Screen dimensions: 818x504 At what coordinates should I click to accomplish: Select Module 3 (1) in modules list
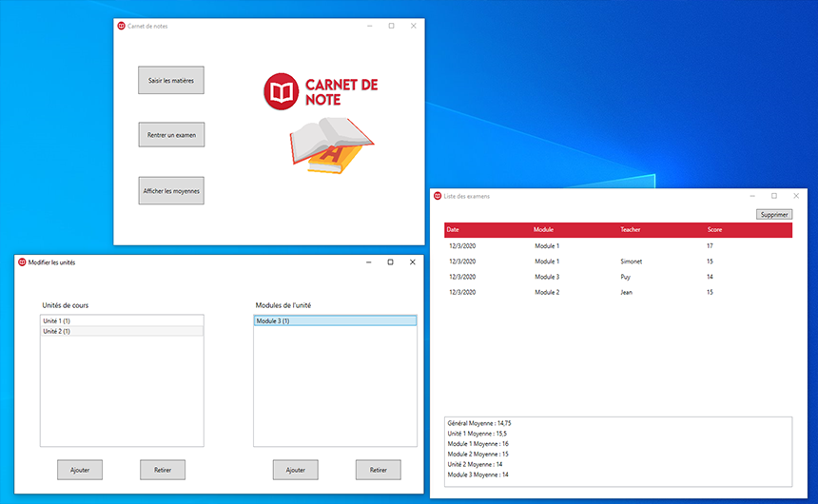click(x=334, y=321)
